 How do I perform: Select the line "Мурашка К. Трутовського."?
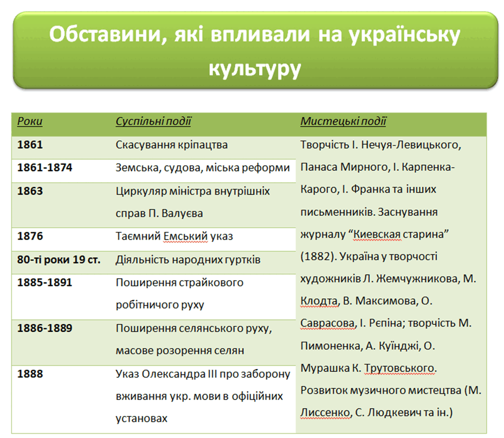pyautogui.click(x=369, y=368)
